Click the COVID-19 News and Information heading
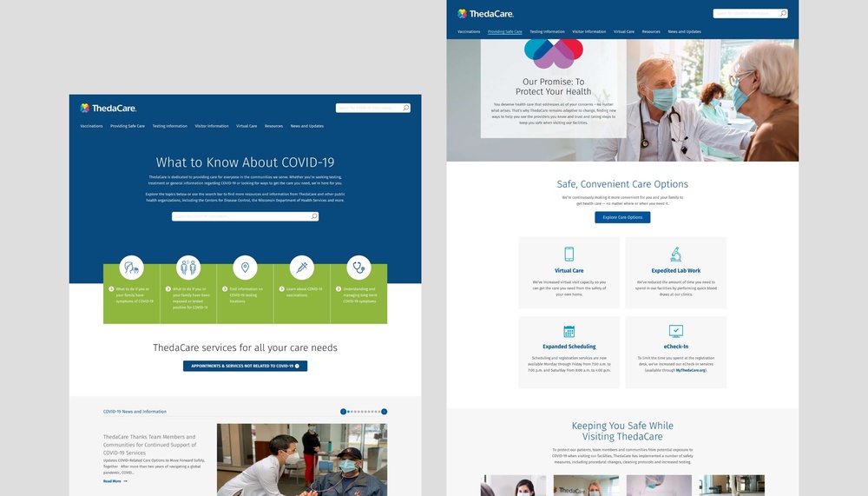 [135, 412]
